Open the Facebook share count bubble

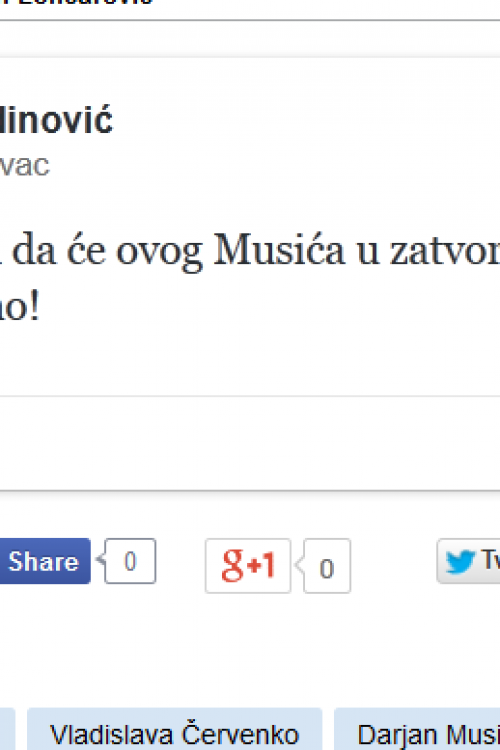coord(130,561)
